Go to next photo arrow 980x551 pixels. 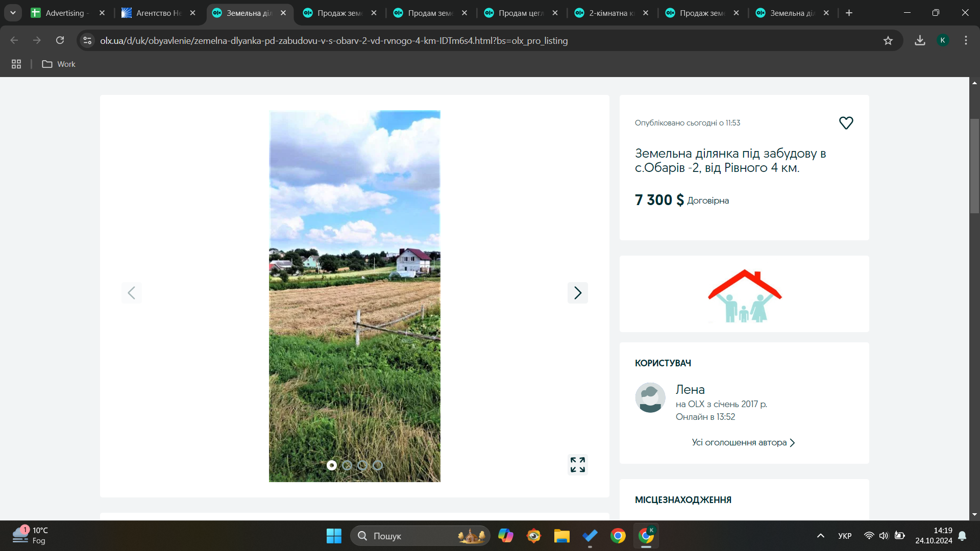577,293
